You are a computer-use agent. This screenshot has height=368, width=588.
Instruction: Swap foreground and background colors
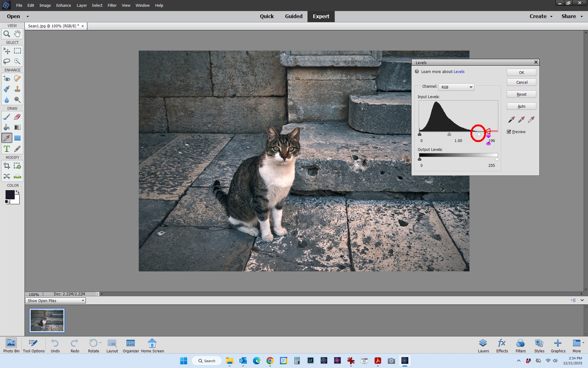pyautogui.click(x=18, y=192)
